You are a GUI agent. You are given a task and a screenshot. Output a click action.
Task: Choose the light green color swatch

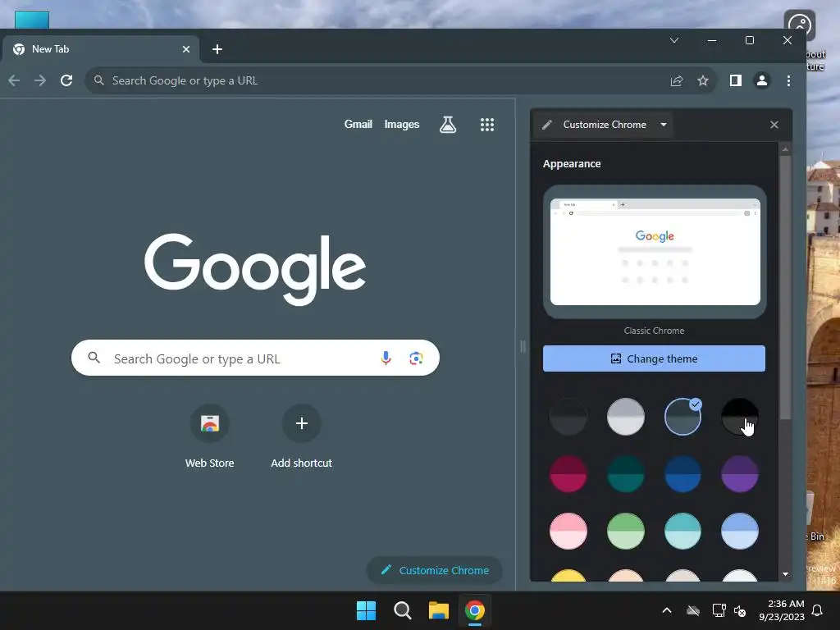click(x=625, y=531)
